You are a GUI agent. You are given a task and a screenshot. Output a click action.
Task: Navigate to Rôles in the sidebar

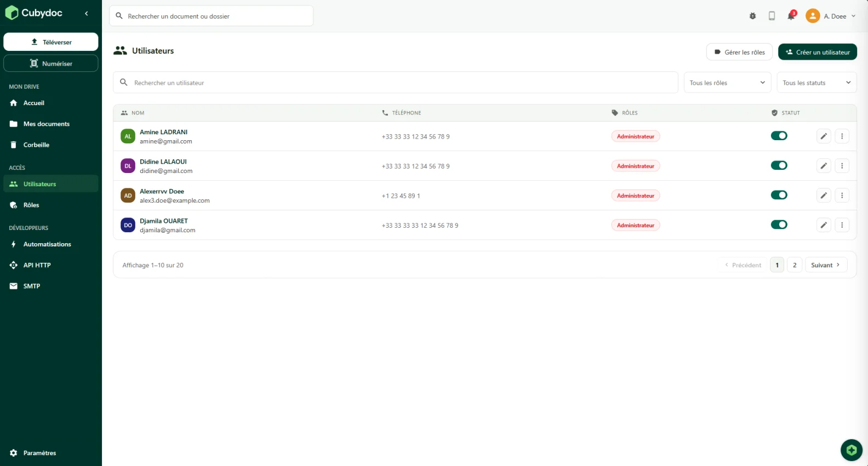pyautogui.click(x=51, y=205)
